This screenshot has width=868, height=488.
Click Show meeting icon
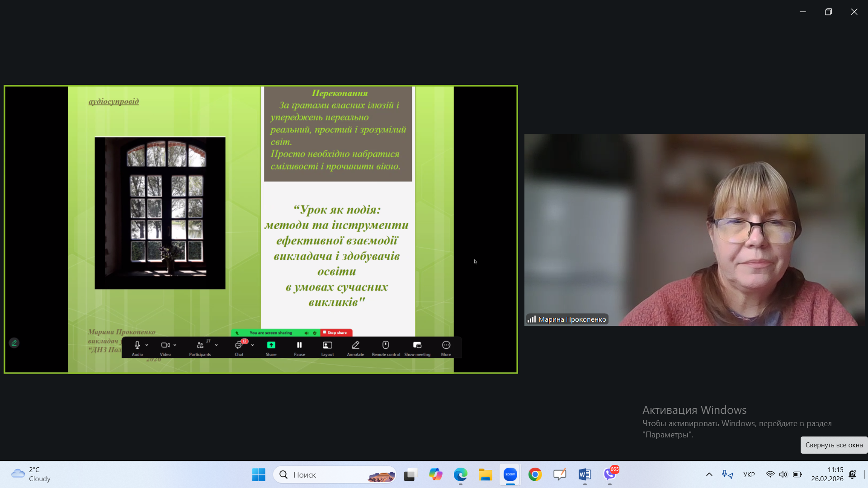coord(417,346)
